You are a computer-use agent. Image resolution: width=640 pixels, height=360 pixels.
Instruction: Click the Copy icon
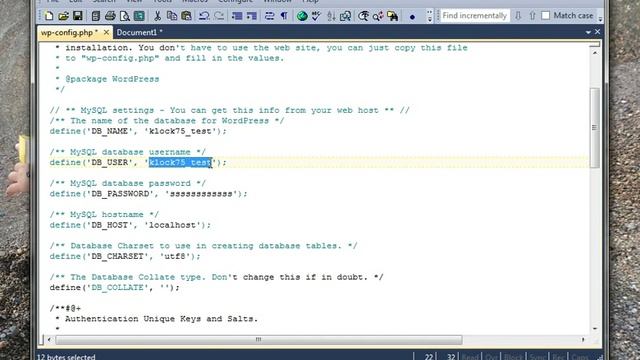[x=172, y=16]
